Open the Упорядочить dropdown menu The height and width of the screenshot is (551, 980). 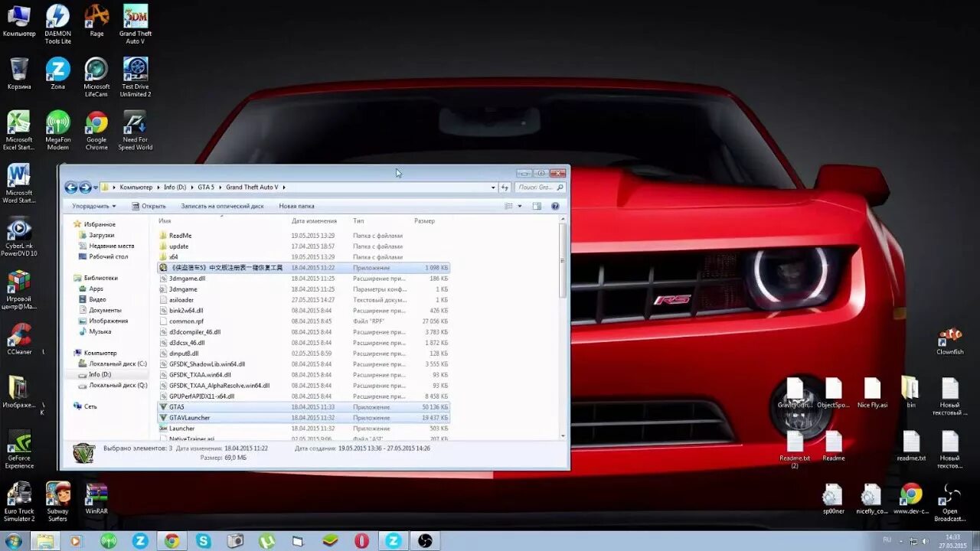[94, 206]
